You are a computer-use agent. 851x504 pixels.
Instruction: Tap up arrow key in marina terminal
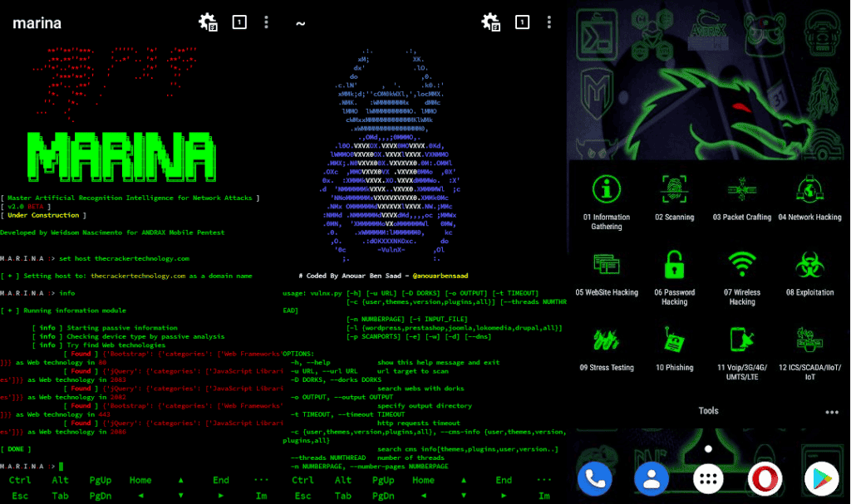(x=180, y=480)
